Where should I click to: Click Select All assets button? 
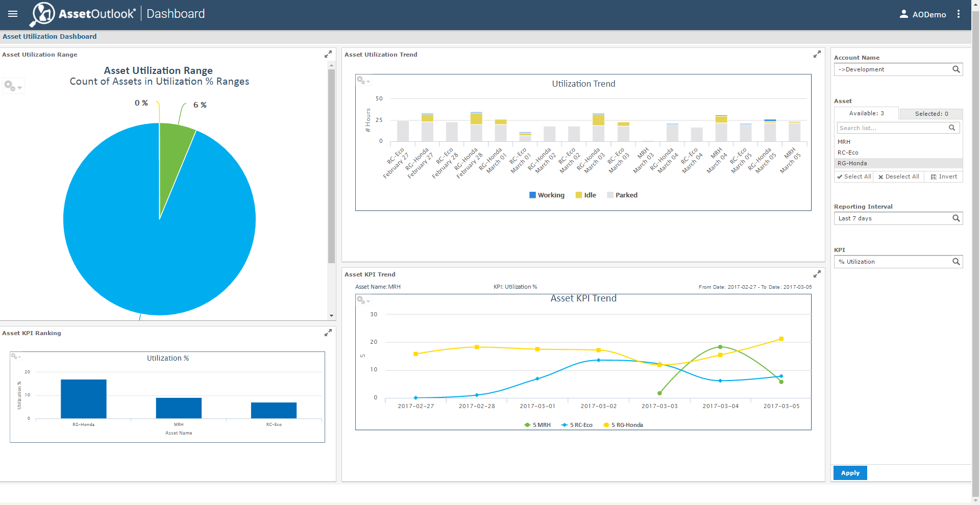854,176
